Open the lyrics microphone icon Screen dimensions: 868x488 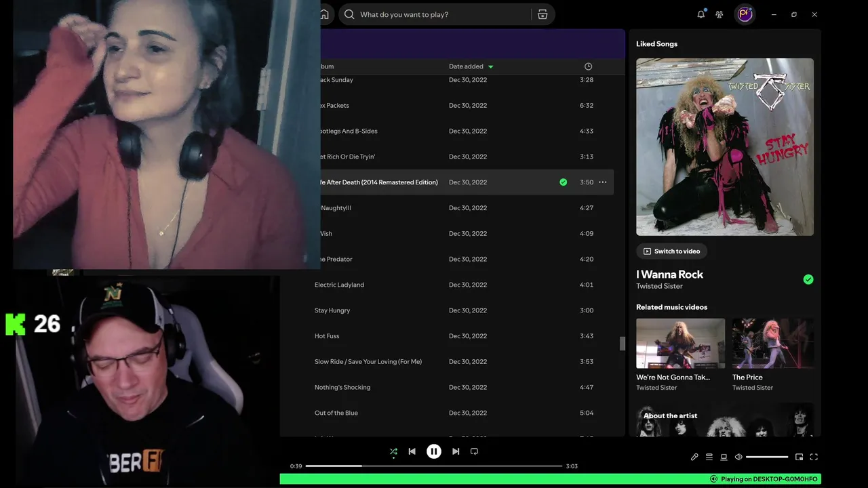(x=694, y=457)
